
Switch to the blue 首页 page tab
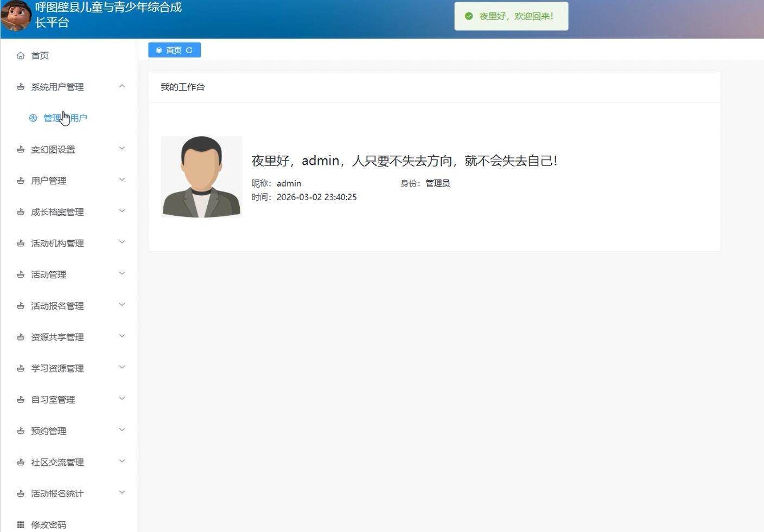click(174, 50)
